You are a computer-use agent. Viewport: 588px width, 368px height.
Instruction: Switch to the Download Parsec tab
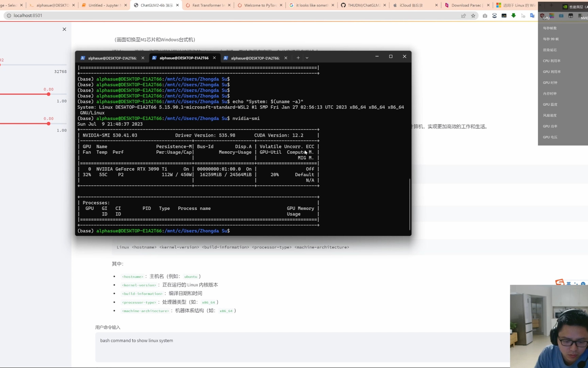467,5
